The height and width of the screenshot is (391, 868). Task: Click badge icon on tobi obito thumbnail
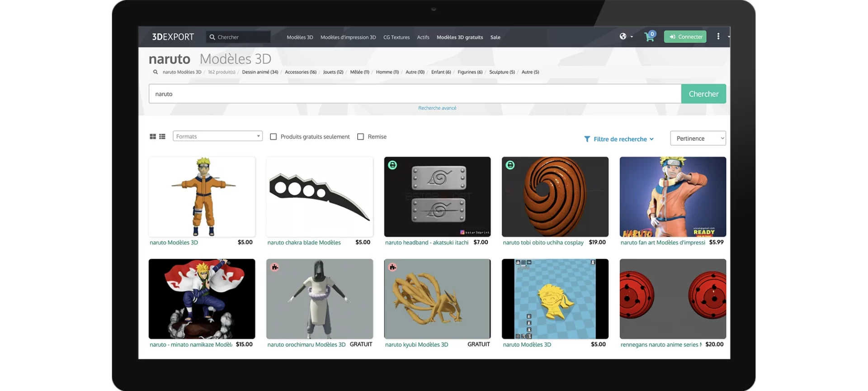click(x=510, y=165)
